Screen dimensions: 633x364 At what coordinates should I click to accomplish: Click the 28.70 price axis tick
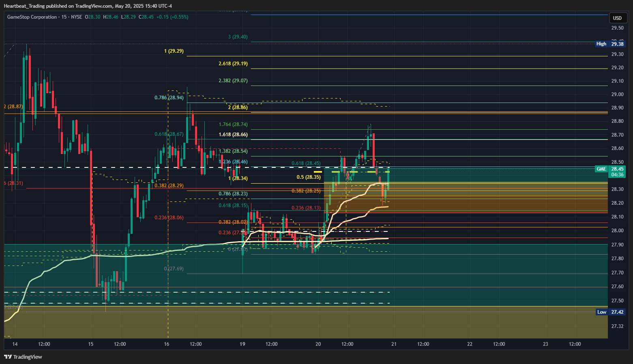pos(617,135)
